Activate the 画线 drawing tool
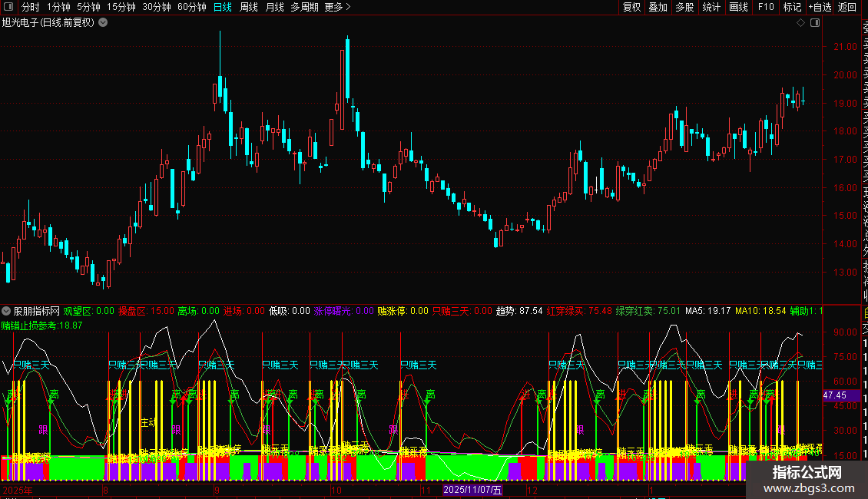Image resolution: width=868 pixels, height=499 pixels. pos(738,7)
